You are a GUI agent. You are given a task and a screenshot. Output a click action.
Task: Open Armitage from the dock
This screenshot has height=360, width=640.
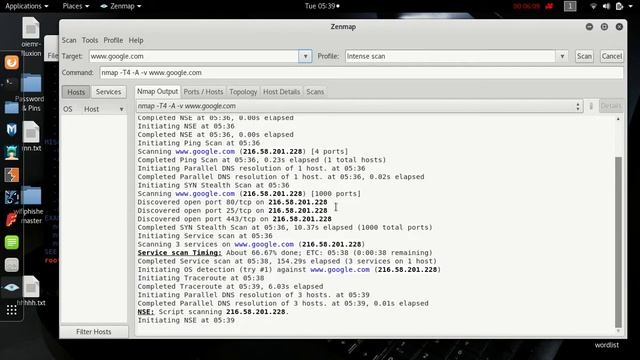[x=12, y=152]
